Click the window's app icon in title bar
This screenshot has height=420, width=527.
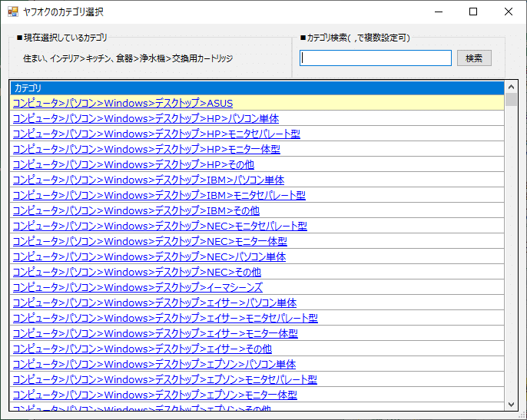[13, 12]
